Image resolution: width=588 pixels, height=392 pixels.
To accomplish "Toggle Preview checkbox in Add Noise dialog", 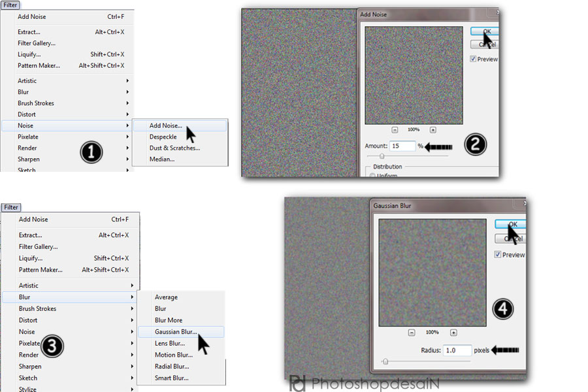I will pyautogui.click(x=473, y=59).
